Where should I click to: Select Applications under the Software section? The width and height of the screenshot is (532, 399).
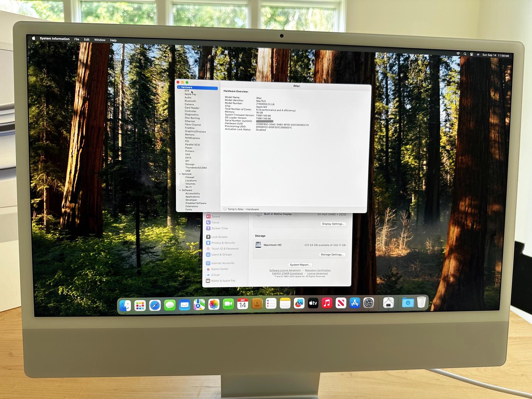coord(192,197)
